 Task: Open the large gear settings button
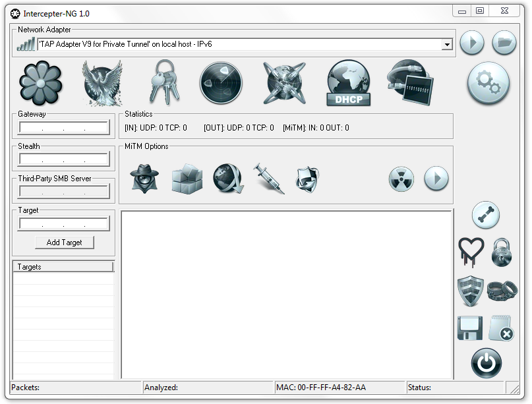coord(488,82)
